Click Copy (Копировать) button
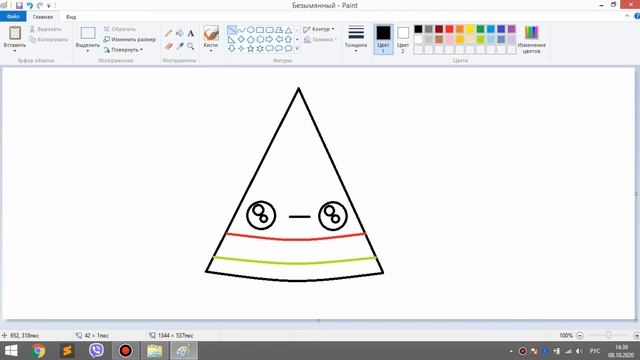Image resolution: width=640 pixels, height=360 pixels. [x=49, y=40]
